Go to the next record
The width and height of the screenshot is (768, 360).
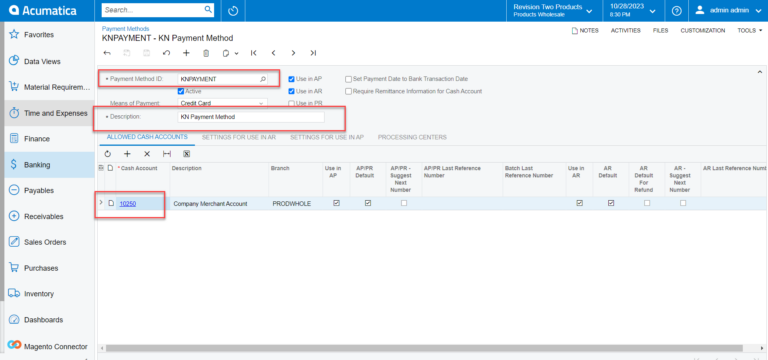tap(293, 53)
